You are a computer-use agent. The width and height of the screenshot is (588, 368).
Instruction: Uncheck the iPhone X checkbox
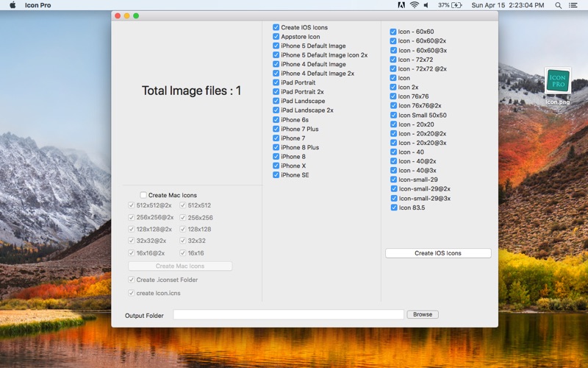coord(276,166)
